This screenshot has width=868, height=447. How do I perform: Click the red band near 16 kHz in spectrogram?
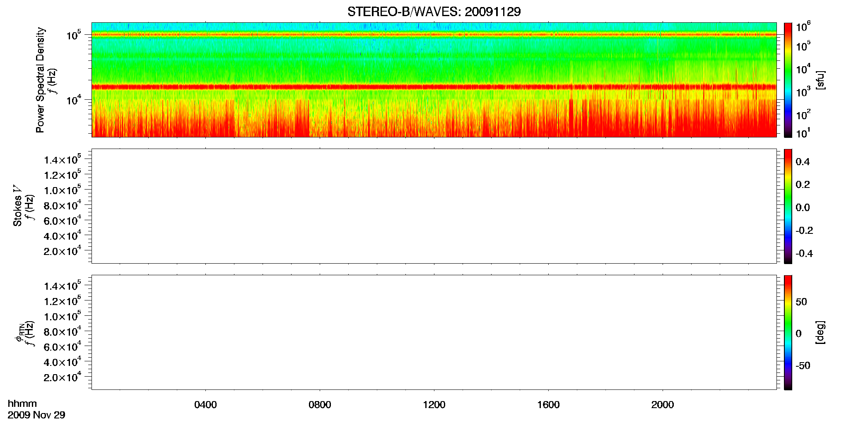click(434, 87)
